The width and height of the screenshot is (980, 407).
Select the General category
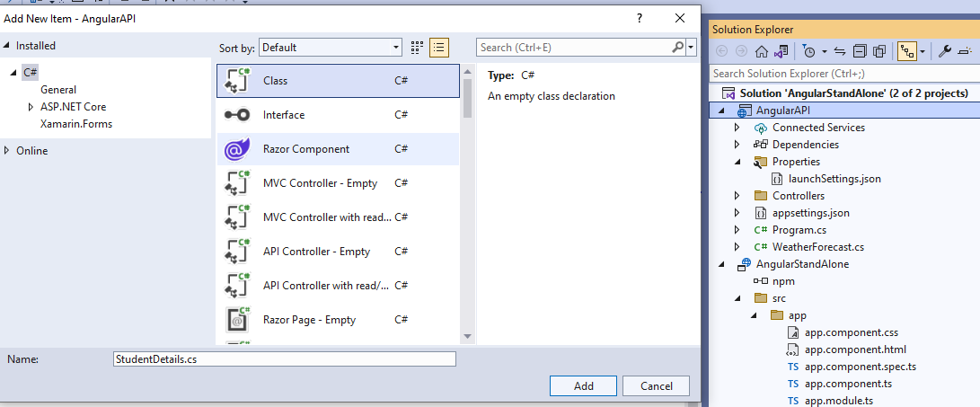[58, 90]
